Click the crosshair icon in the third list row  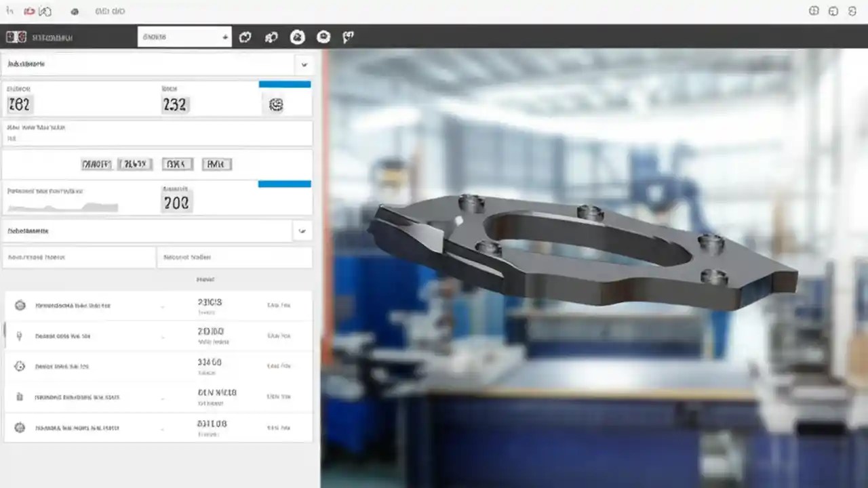point(20,366)
